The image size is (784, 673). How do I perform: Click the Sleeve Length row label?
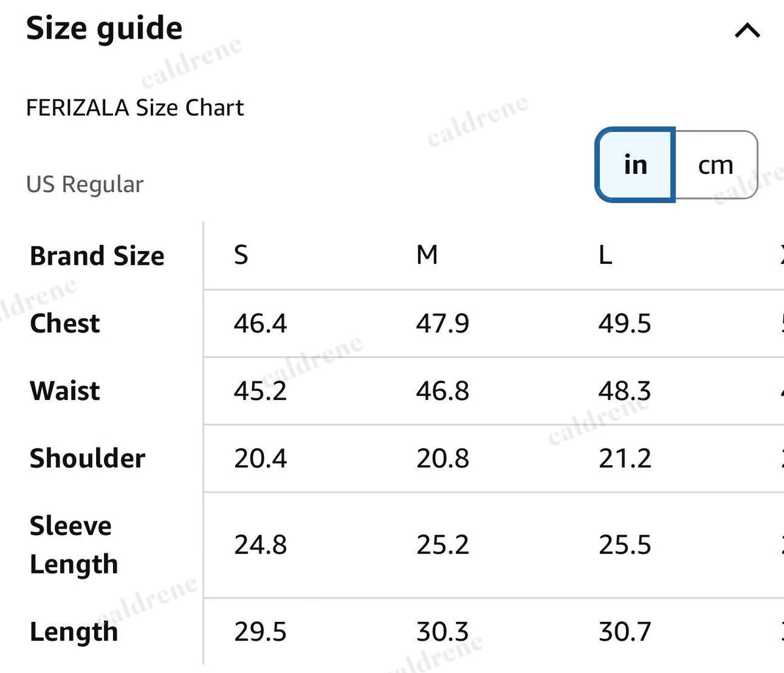(x=74, y=545)
